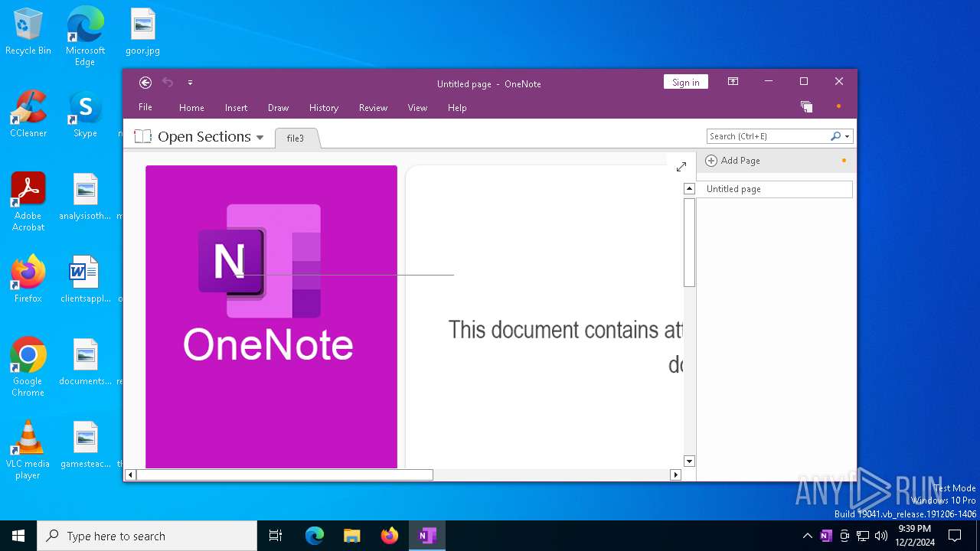Image resolution: width=980 pixels, height=551 pixels.
Task: Launch Firefox from the taskbar
Action: (x=390, y=536)
